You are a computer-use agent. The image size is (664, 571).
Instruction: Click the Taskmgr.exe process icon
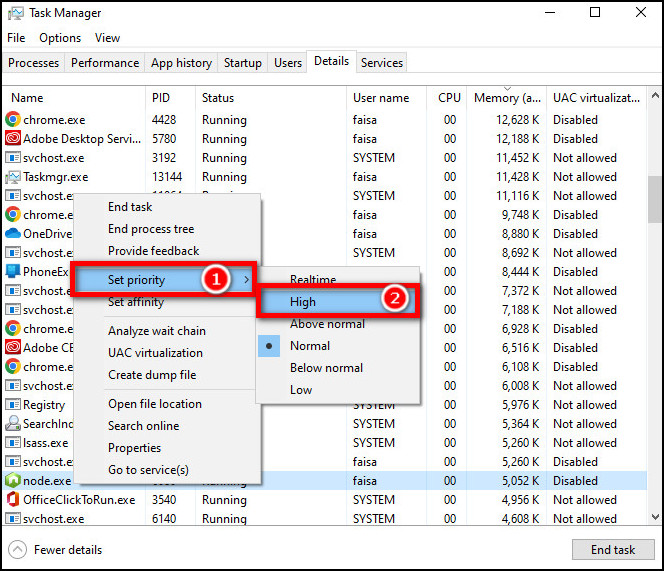13,177
